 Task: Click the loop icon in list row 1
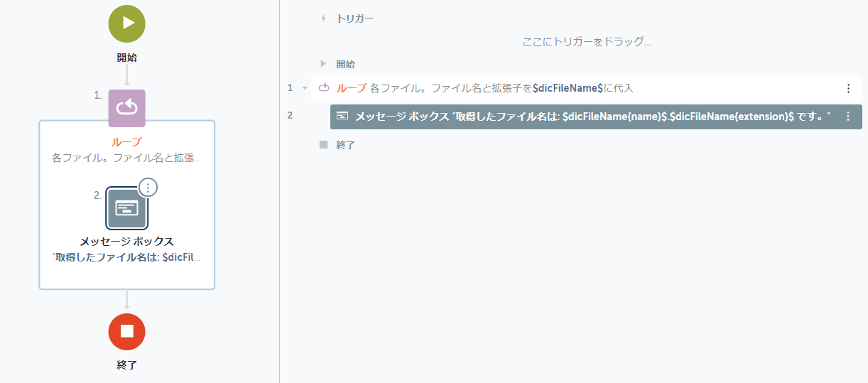pyautogui.click(x=323, y=88)
